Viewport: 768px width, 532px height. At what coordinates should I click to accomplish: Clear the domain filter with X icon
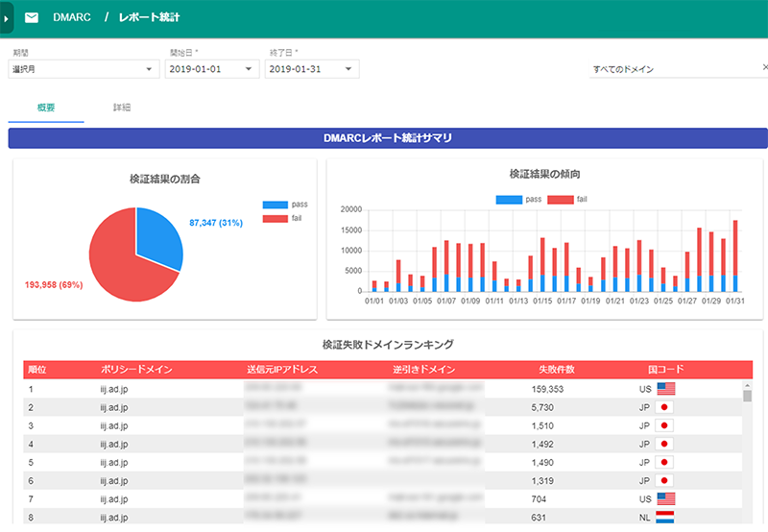pyautogui.click(x=764, y=68)
